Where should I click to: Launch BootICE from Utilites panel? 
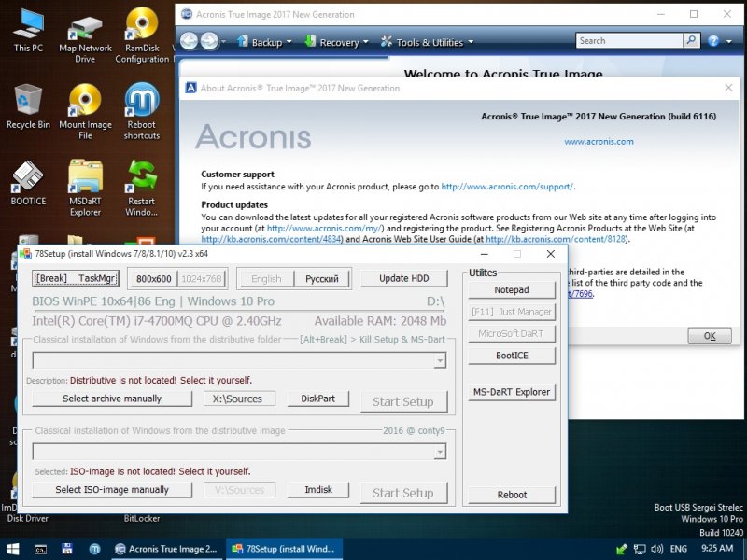(x=512, y=356)
